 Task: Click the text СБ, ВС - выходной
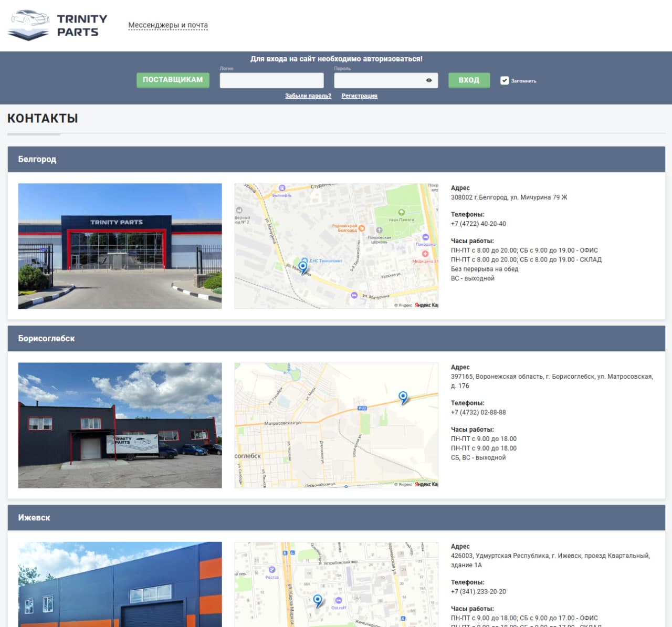coord(478,457)
